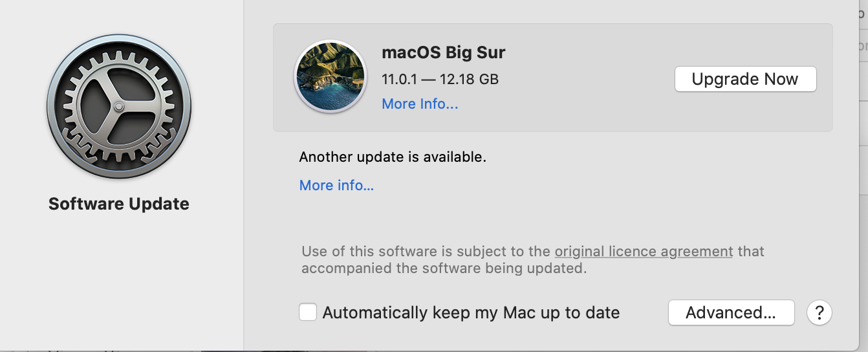This screenshot has width=868, height=352.
Task: Click the 'macOS Big Sur' heading text
Action: pyautogui.click(x=444, y=52)
